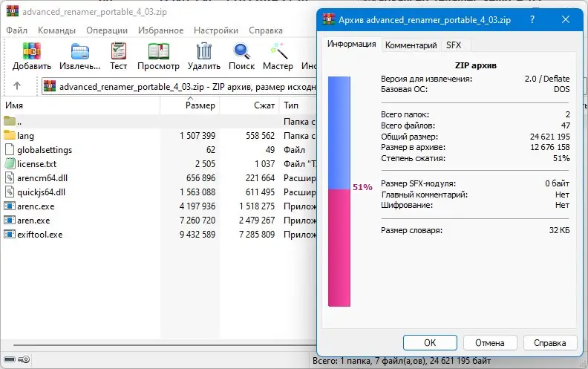Click the Удалить trash bin icon
588x369 pixels.
click(x=204, y=50)
